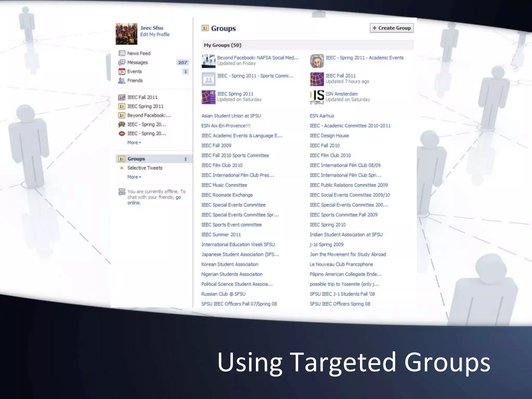
Task: Click the Events calendar icon
Action: (x=122, y=71)
